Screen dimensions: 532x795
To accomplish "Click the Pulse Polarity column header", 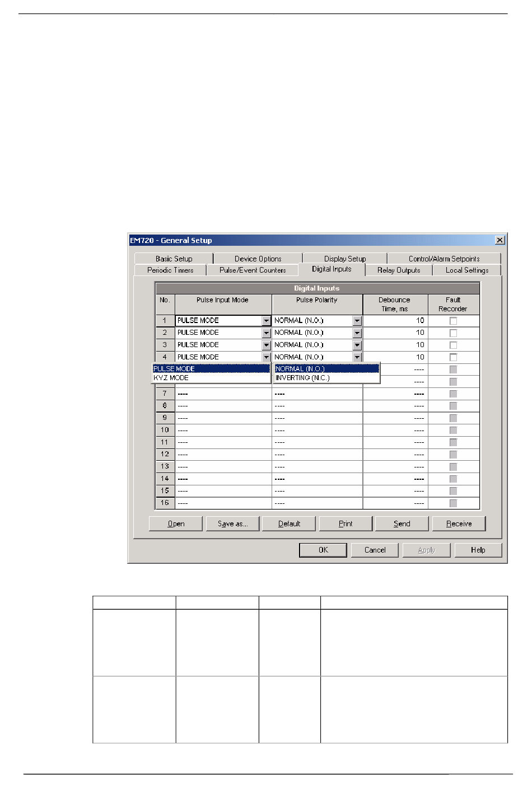I will [x=317, y=305].
